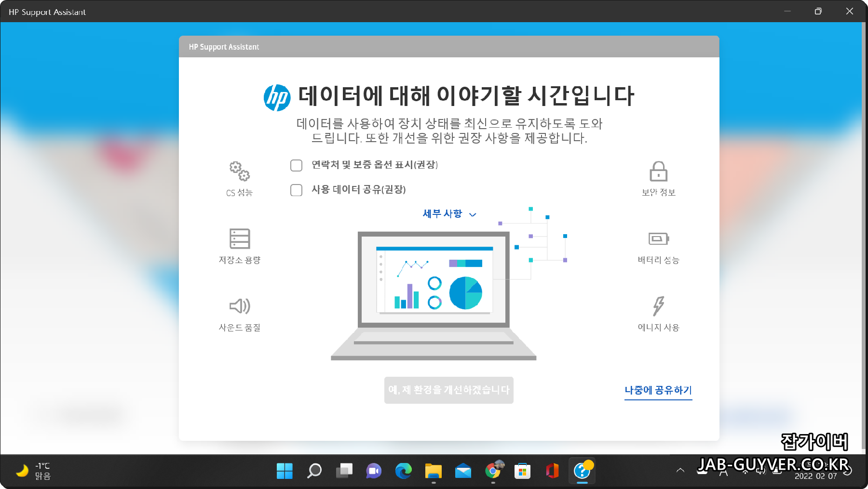Open Google Chrome from the taskbar
This screenshot has height=489, width=868.
click(x=493, y=471)
